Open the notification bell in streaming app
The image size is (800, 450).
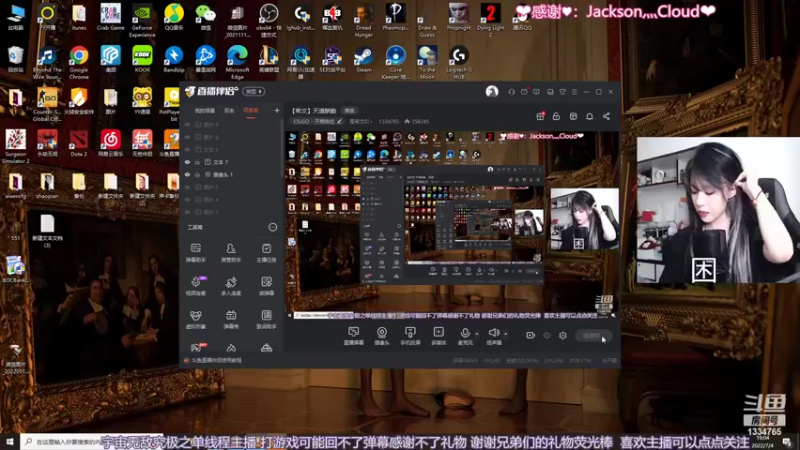coord(589,116)
